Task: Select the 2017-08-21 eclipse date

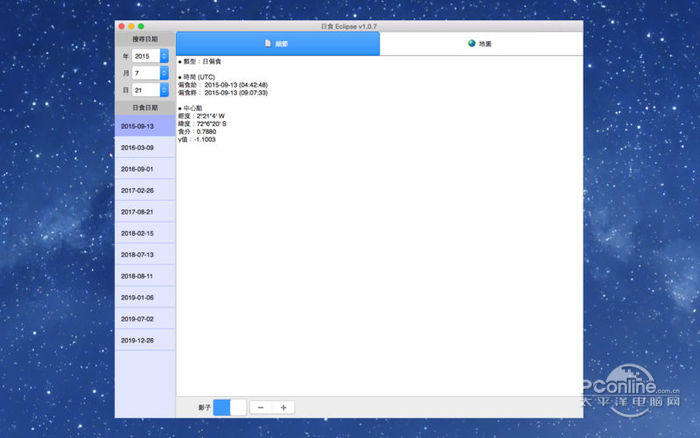Action: [145, 212]
